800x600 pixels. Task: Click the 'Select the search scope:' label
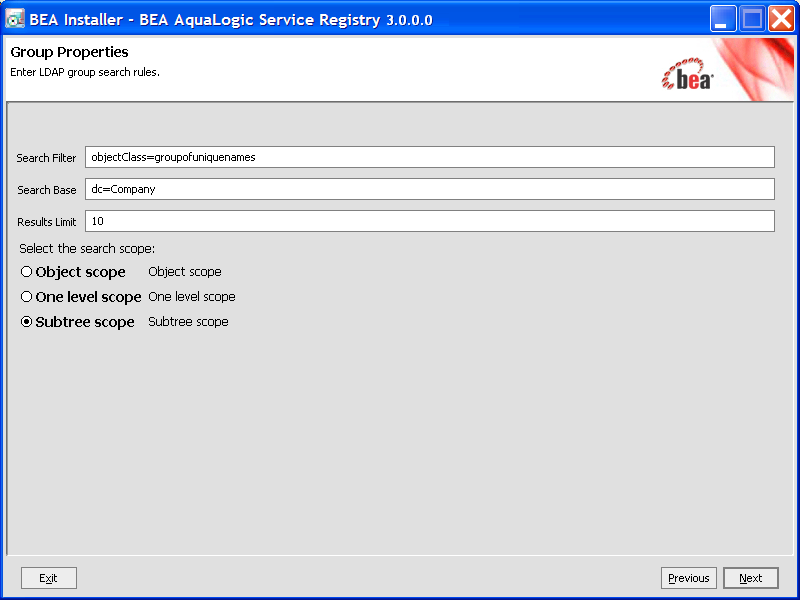[87, 249]
